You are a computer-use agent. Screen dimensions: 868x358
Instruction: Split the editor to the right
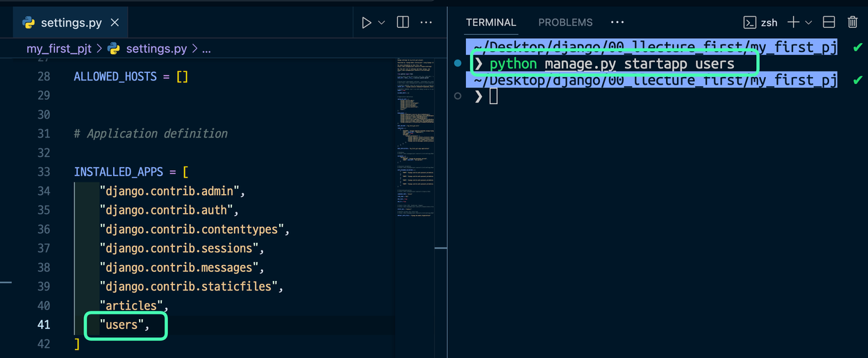403,22
